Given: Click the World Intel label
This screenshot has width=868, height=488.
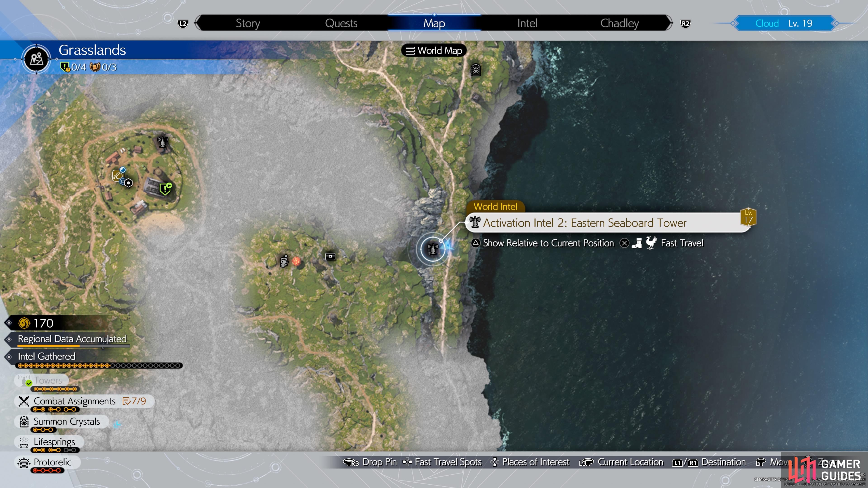Looking at the screenshot, I should tap(495, 206).
